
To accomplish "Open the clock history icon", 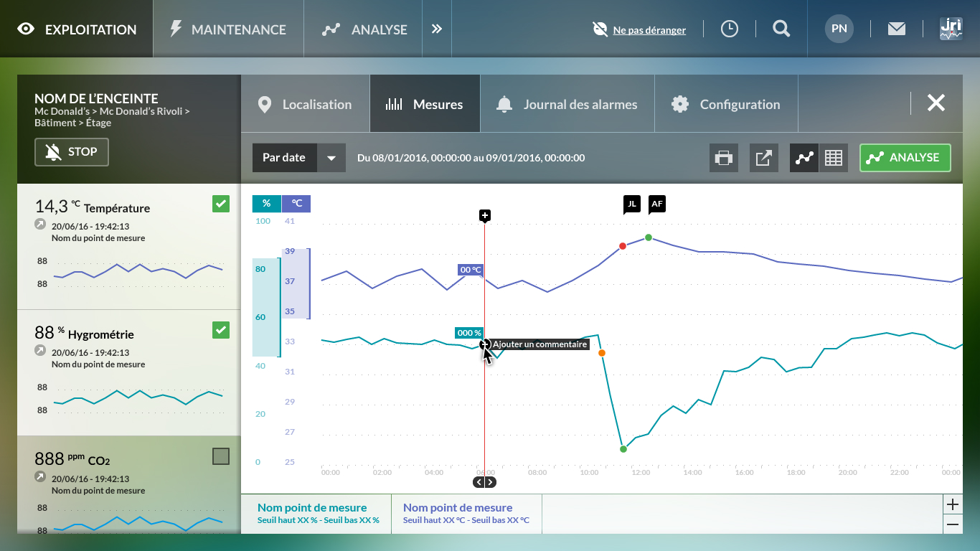I will click(x=729, y=29).
